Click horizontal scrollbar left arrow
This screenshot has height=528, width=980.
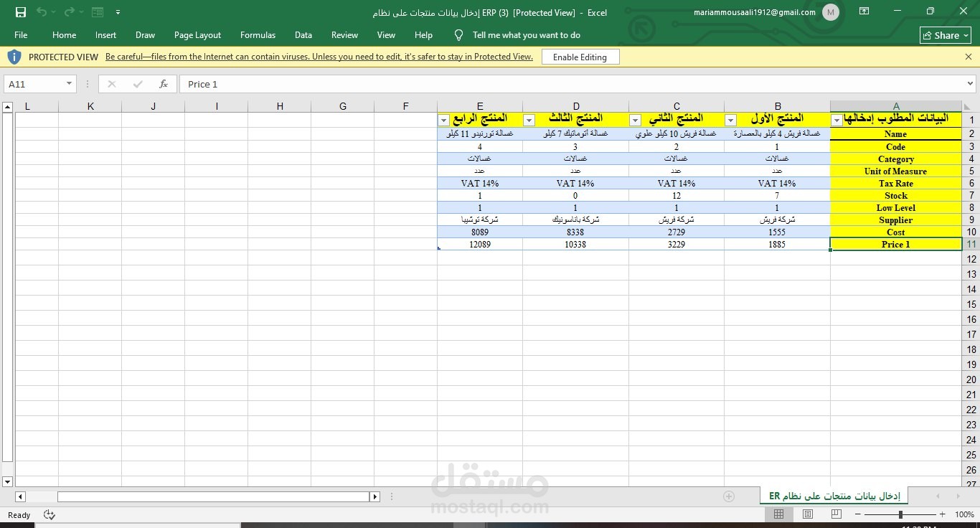(x=20, y=496)
